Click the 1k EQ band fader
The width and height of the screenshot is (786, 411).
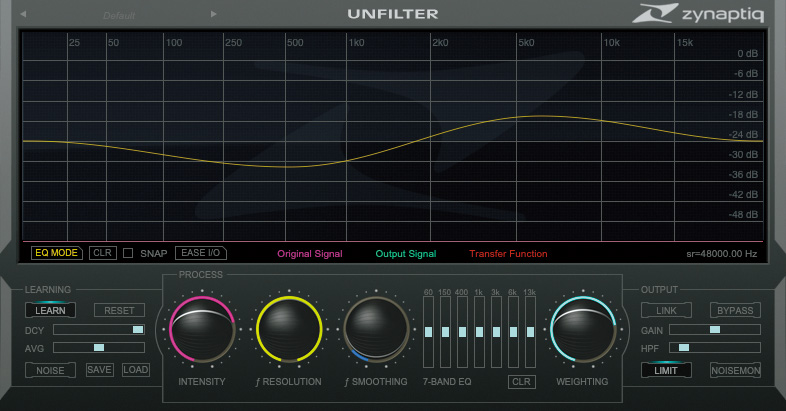tap(479, 332)
